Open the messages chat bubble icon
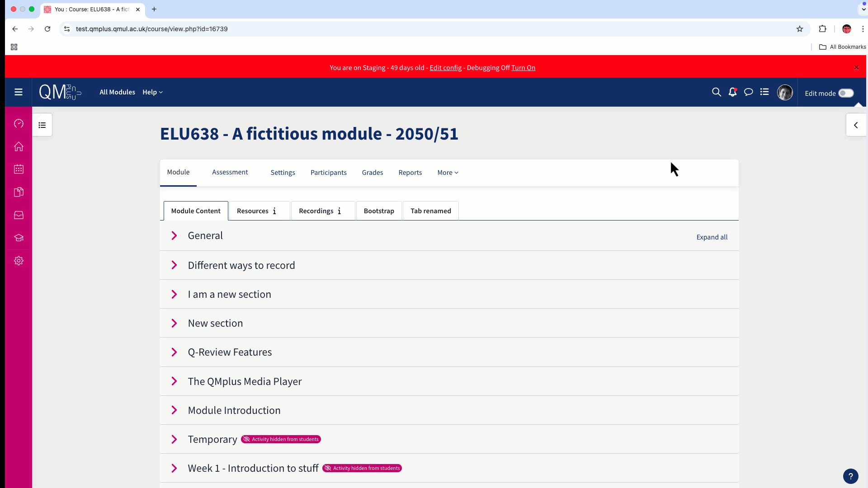Viewport: 868px width, 488px height. pos(749,92)
